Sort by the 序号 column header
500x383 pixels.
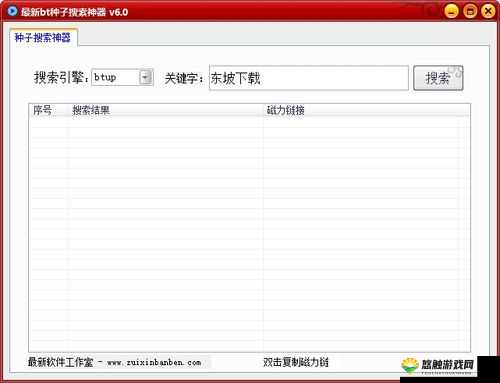pyautogui.click(x=42, y=110)
